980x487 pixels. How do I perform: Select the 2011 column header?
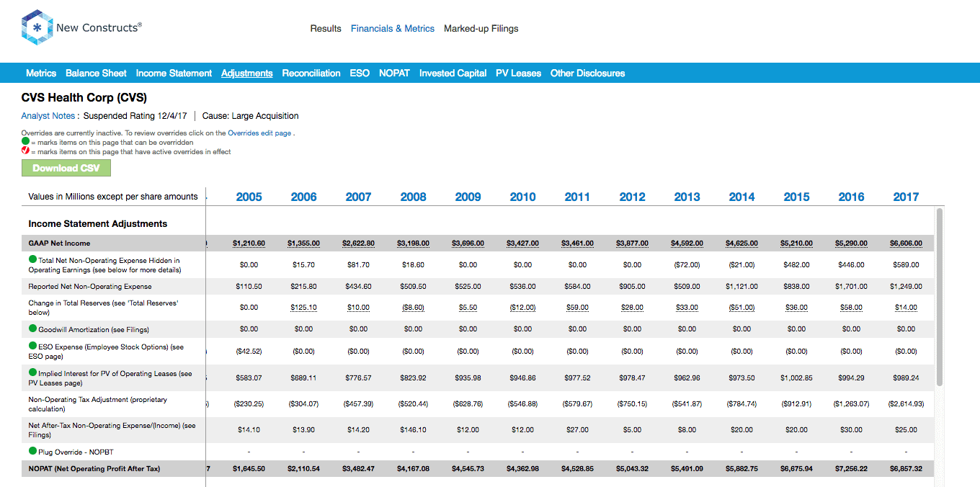[578, 197]
